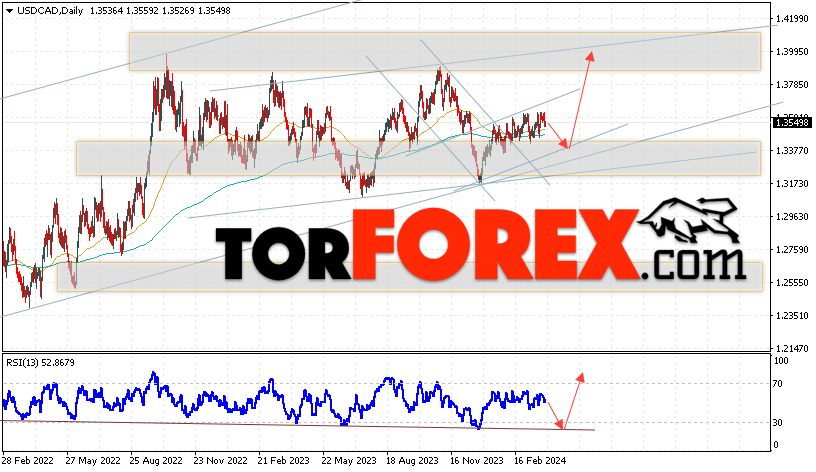The height and width of the screenshot is (472, 816).
Task: Select the current price label 1.35498
Action: tap(792, 122)
